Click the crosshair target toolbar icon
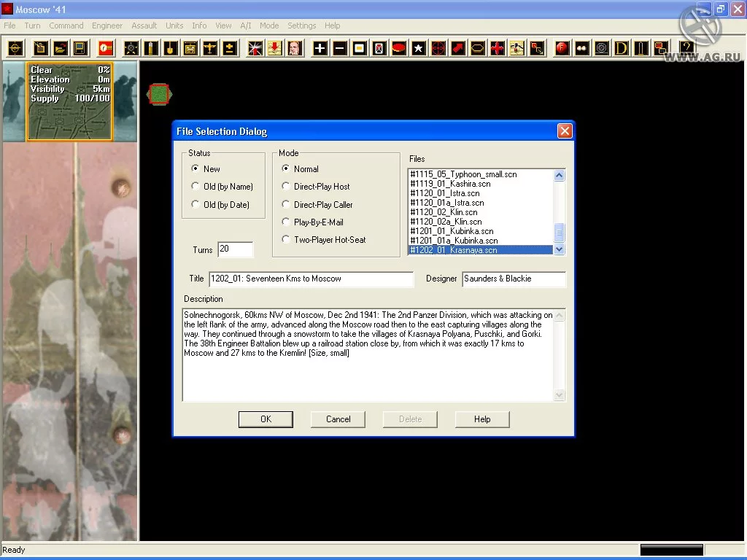This screenshot has height=560, width=747. tap(15, 48)
